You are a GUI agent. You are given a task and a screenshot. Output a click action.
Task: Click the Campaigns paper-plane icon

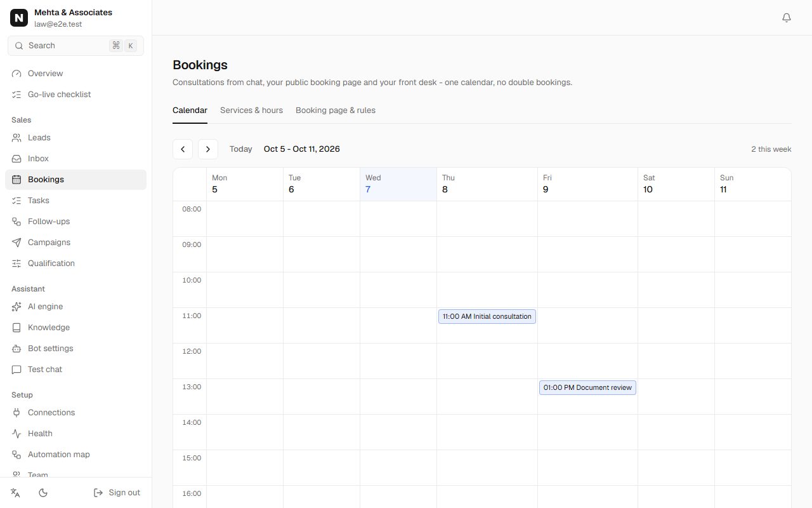point(16,243)
